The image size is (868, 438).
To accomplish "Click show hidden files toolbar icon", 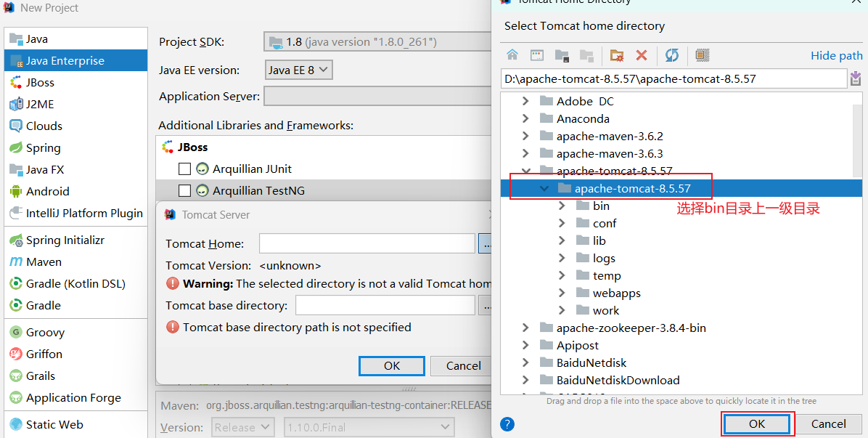I will coord(703,54).
